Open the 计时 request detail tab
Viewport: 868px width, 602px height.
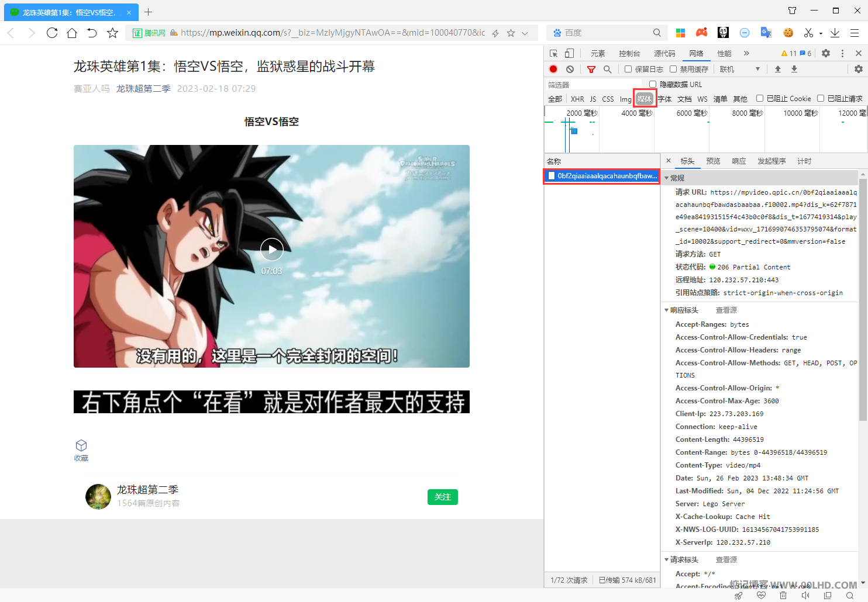point(804,161)
